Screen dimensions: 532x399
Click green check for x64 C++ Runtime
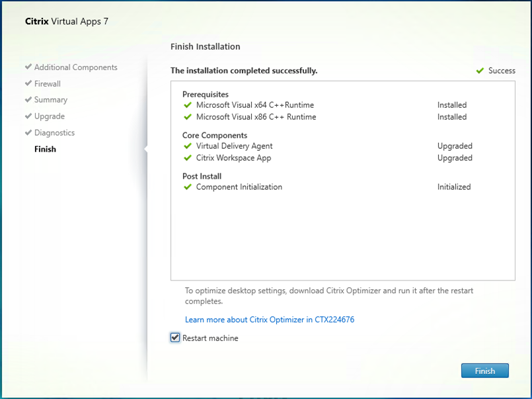(188, 105)
